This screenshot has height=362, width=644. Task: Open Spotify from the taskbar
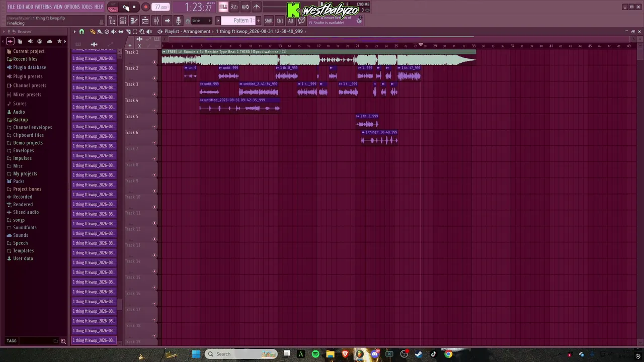[315, 354]
